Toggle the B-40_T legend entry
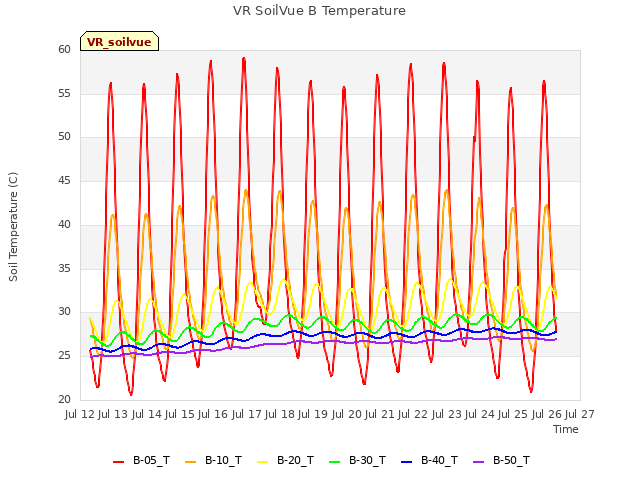640x480 pixels. coord(429,460)
